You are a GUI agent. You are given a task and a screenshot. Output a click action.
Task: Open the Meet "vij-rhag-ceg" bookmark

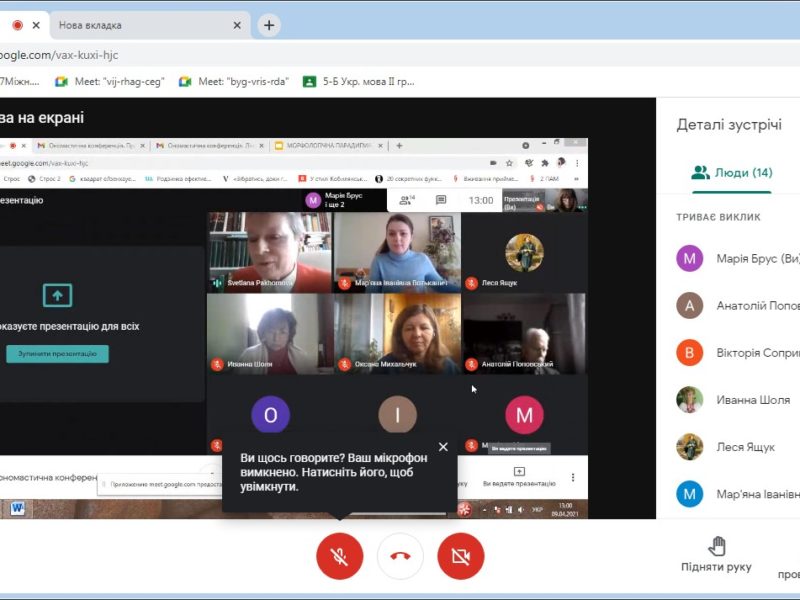tap(114, 81)
